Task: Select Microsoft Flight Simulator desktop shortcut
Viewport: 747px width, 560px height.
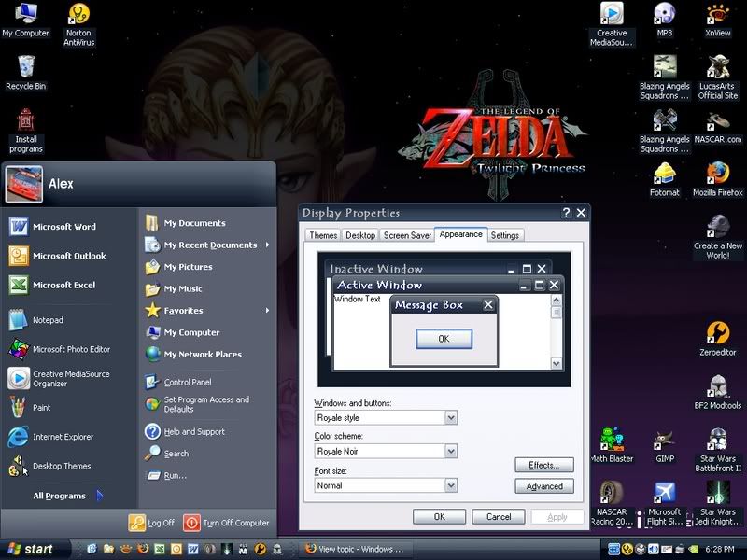Action: click(664, 504)
